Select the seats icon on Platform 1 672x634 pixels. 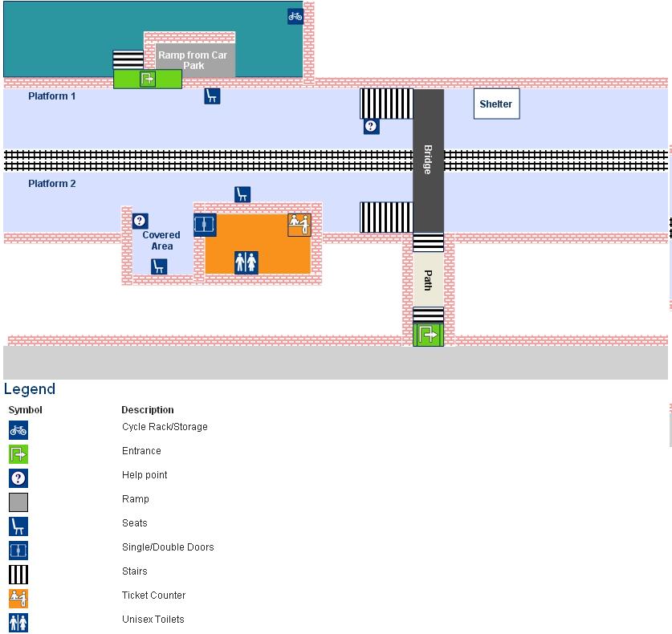[x=212, y=96]
